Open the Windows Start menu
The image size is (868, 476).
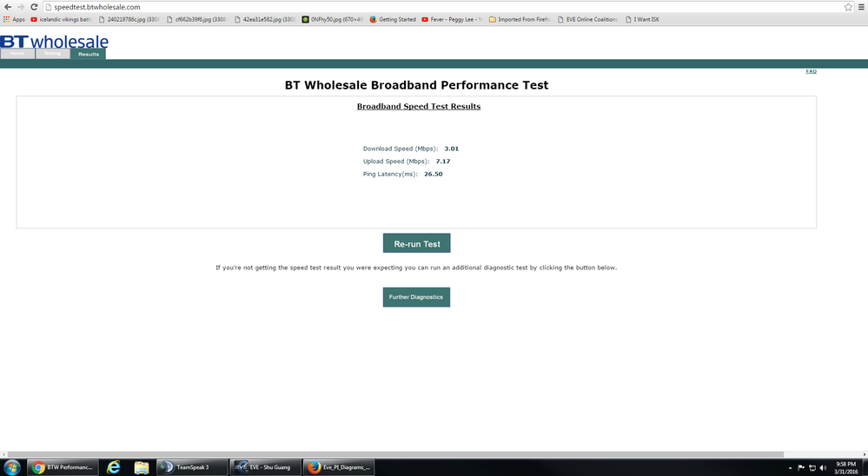[x=11, y=467]
